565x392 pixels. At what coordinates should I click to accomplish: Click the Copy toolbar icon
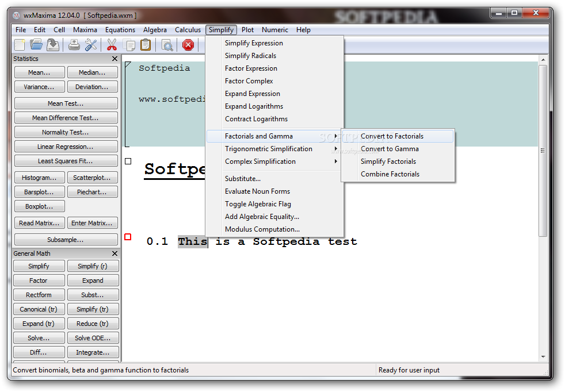tap(129, 45)
